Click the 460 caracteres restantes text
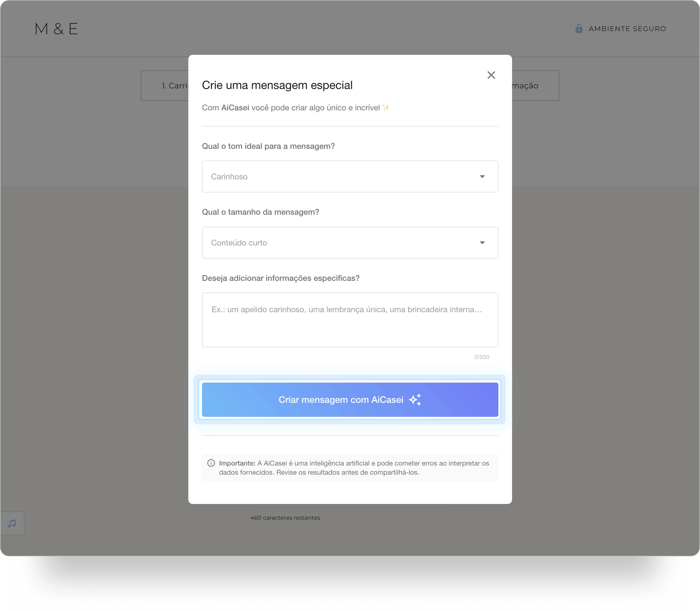Image resolution: width=700 pixels, height=611 pixels. (x=285, y=518)
